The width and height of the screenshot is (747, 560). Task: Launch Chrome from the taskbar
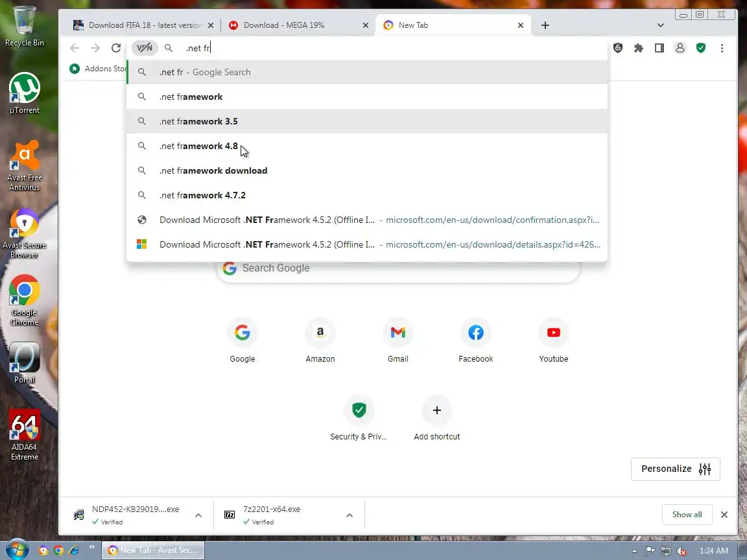(58, 550)
